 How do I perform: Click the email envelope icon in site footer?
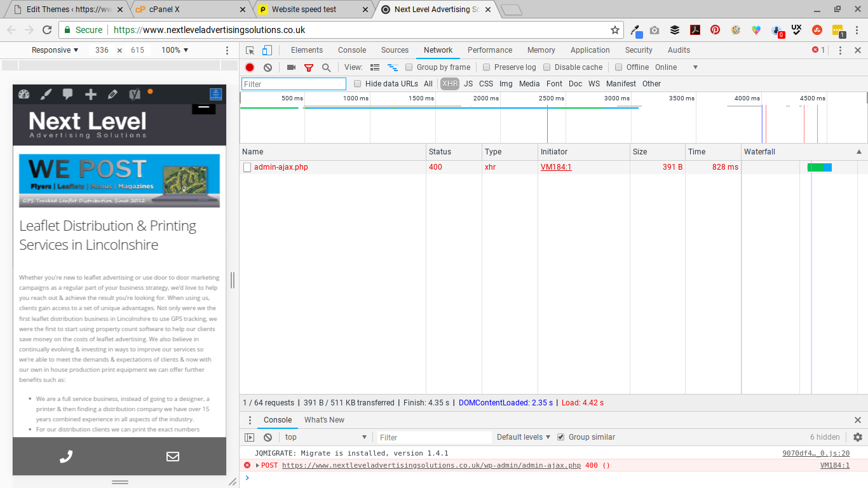point(173,456)
